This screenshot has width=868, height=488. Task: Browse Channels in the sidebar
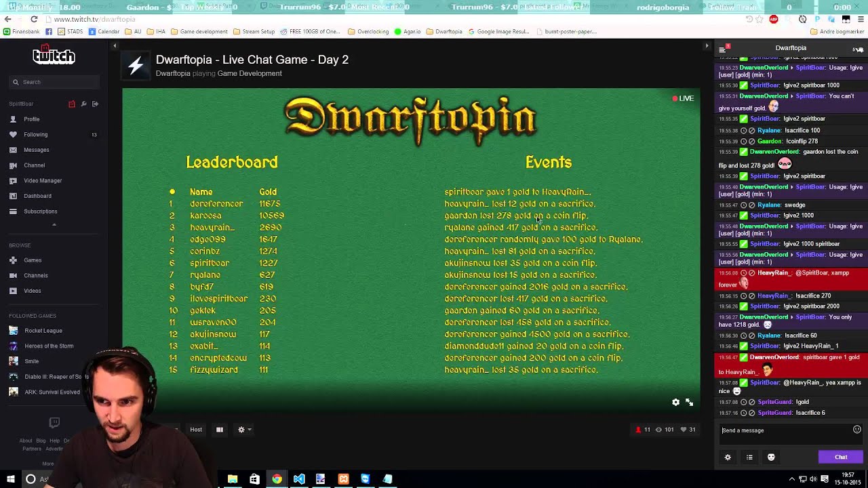(x=36, y=276)
